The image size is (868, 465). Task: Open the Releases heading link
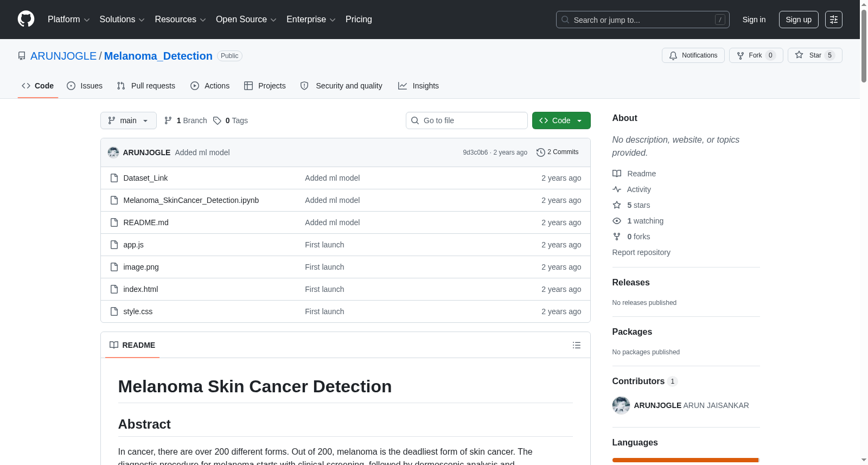631,283
